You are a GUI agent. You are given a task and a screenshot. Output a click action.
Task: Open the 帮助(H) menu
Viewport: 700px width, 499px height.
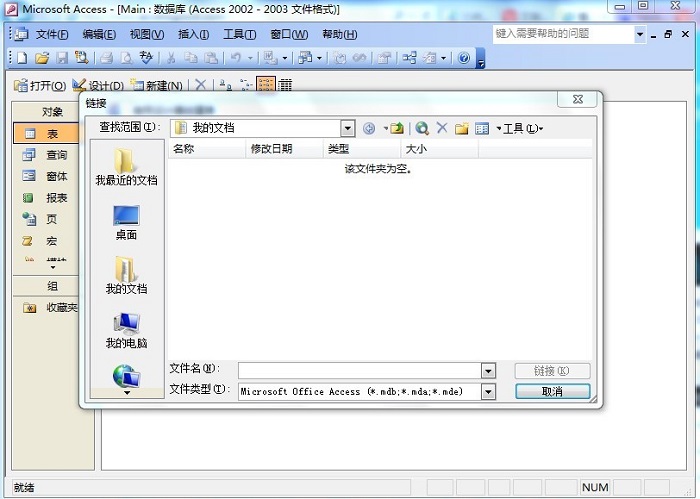pyautogui.click(x=340, y=34)
